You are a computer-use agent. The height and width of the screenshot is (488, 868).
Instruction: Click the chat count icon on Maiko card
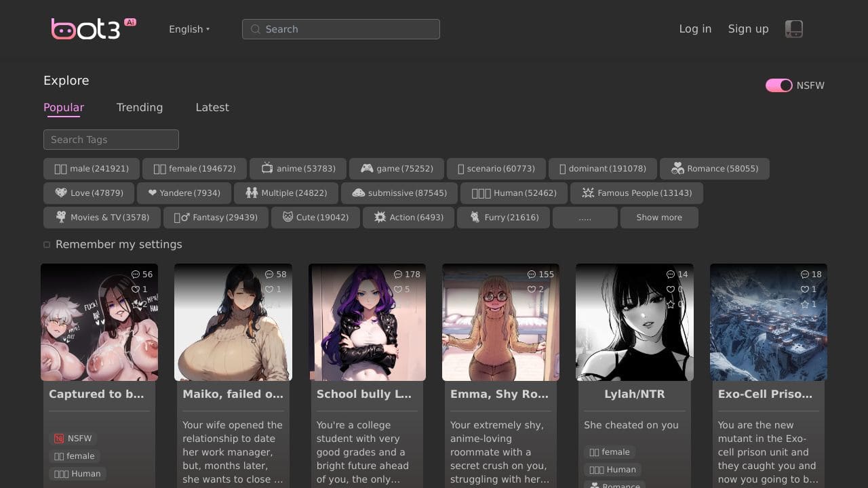point(269,274)
